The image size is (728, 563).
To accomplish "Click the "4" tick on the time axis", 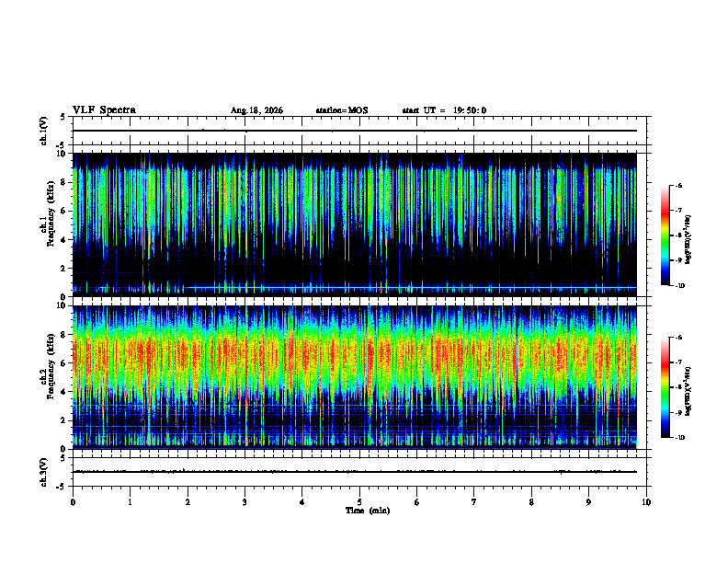I will [302, 502].
